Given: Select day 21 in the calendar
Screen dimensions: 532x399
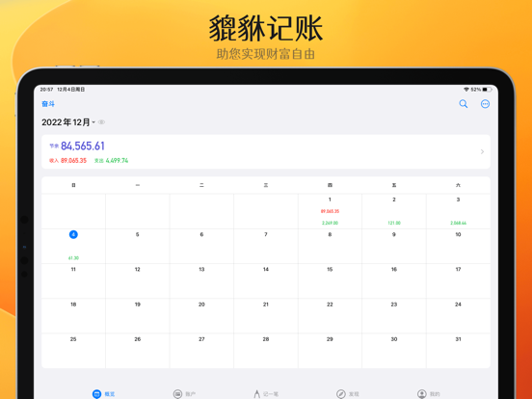Looking at the screenshot, I should click(x=266, y=305).
